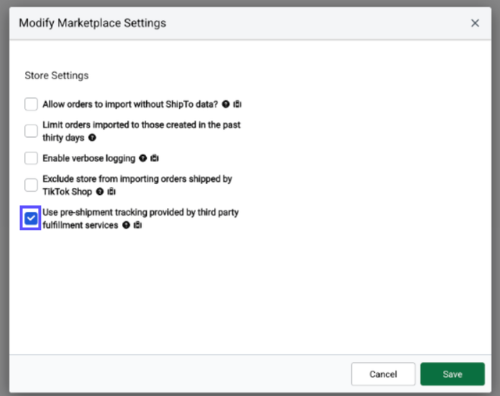Click the badge icon beside ShipTo data option

237,104
